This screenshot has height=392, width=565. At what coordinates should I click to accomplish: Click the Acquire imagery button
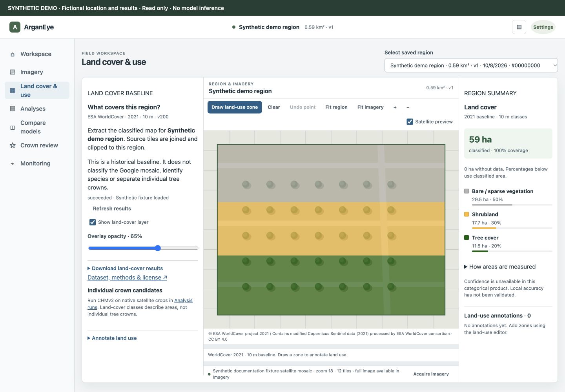point(431,374)
